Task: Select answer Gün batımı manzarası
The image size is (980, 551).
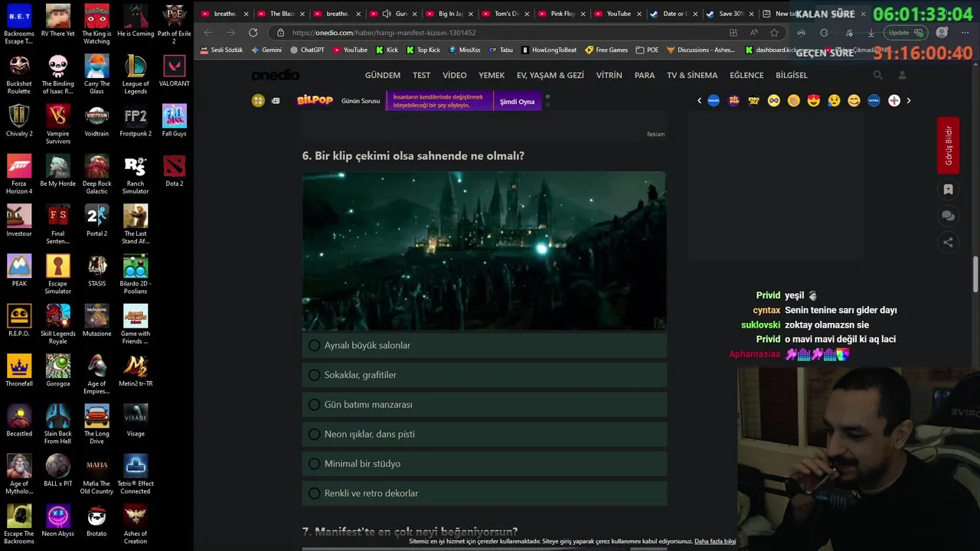Action: (x=484, y=404)
